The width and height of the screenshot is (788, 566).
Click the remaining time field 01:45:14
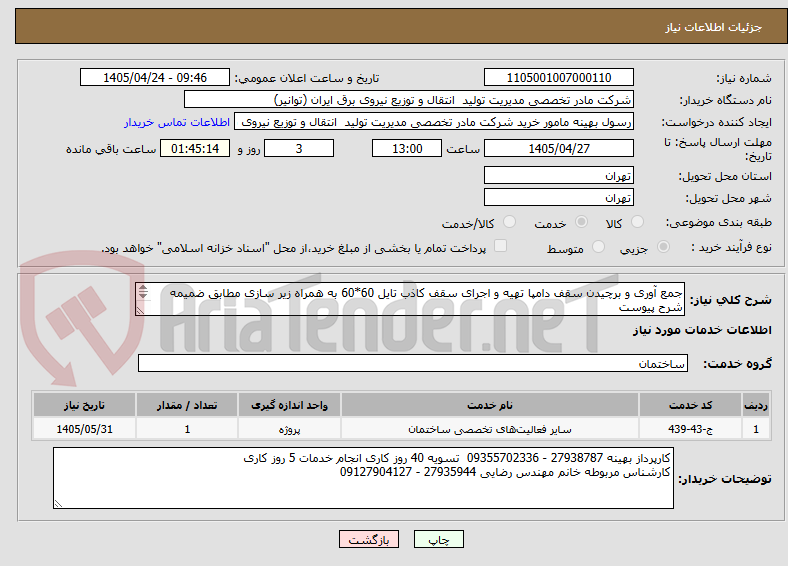pyautogui.click(x=195, y=148)
